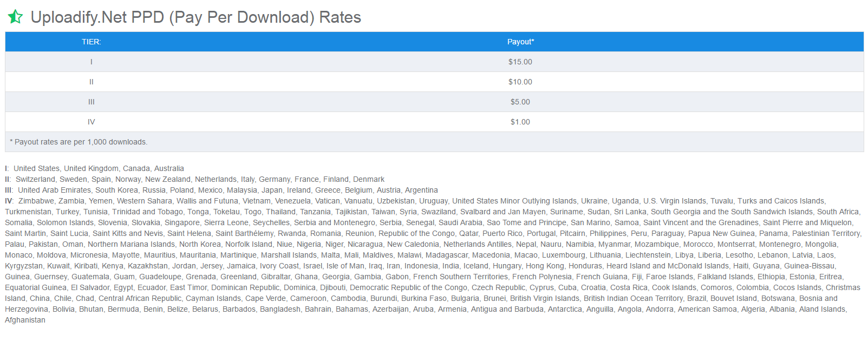Click the tier II country list starting Switzerland

point(200,179)
